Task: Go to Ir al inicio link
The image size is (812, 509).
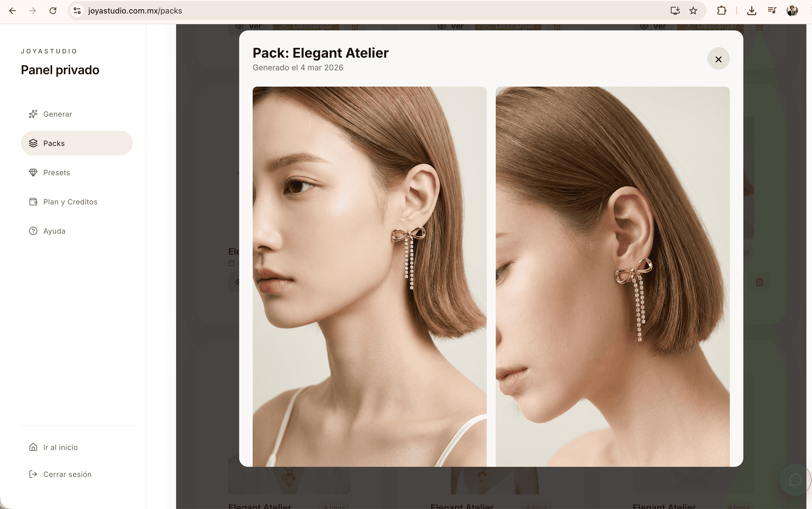Action: [x=60, y=447]
